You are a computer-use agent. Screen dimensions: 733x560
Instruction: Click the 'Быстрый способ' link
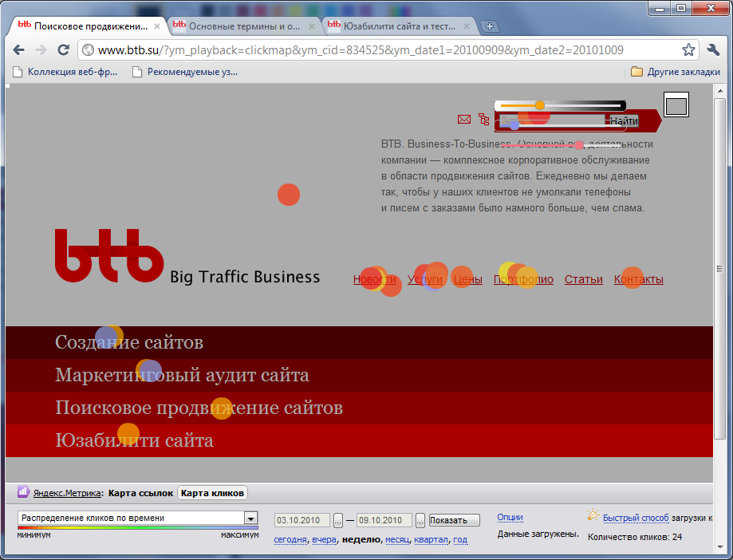[636, 518]
